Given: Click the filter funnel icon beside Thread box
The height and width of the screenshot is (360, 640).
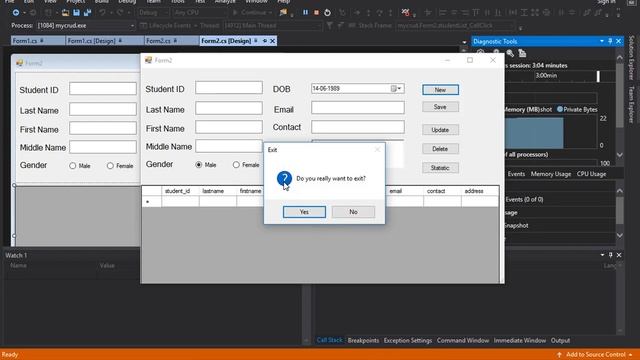Looking at the screenshot, I should tap(329, 26).
